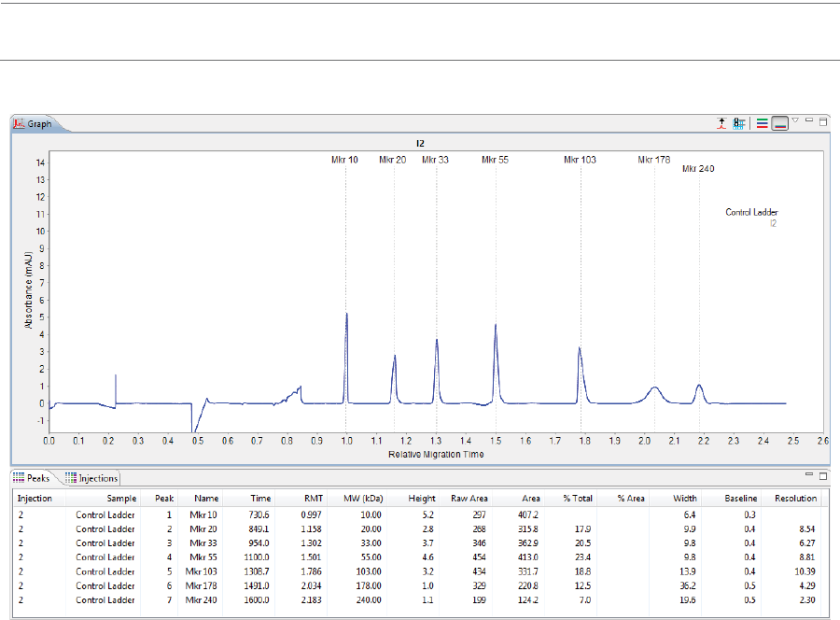Image resolution: width=840 pixels, height=620 pixels.
Task: Select the Mkr 103 name cell
Action: [x=201, y=571]
